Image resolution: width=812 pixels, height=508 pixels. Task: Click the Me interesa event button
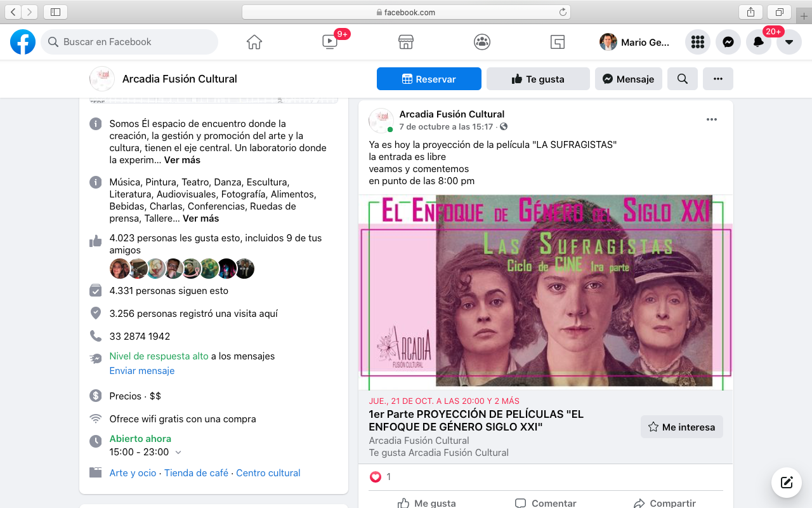tap(682, 427)
